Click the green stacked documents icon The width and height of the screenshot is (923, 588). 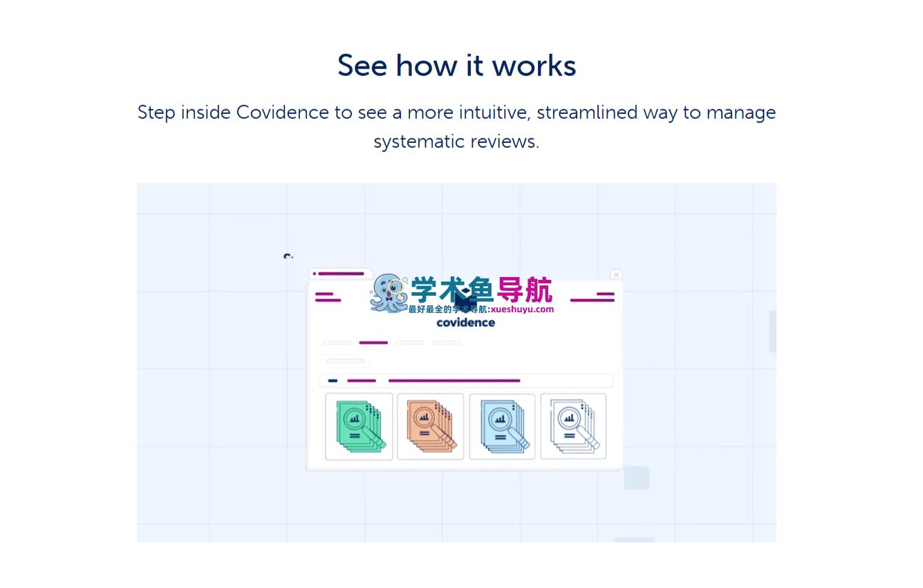point(360,426)
